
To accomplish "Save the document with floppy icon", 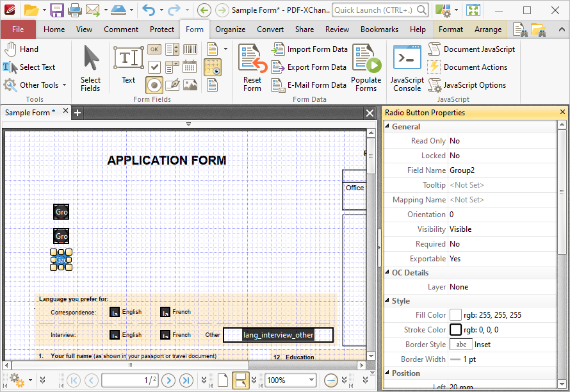I will tap(57, 10).
